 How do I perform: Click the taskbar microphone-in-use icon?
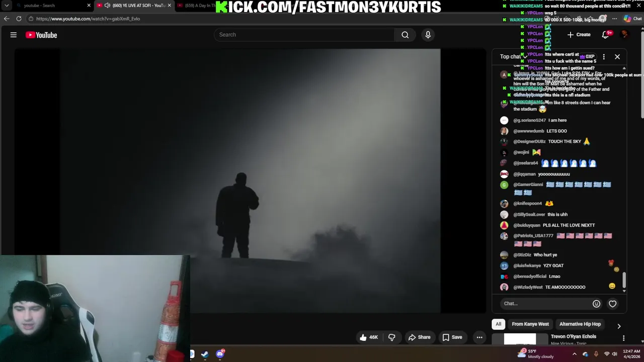(596, 354)
